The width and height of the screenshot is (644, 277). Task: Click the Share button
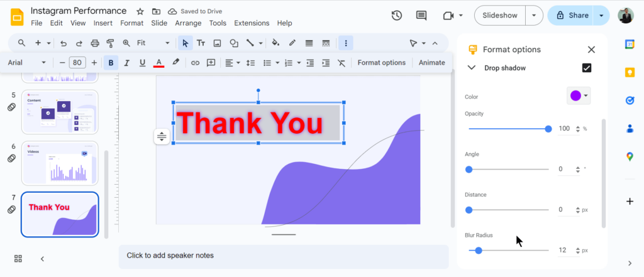tap(571, 16)
